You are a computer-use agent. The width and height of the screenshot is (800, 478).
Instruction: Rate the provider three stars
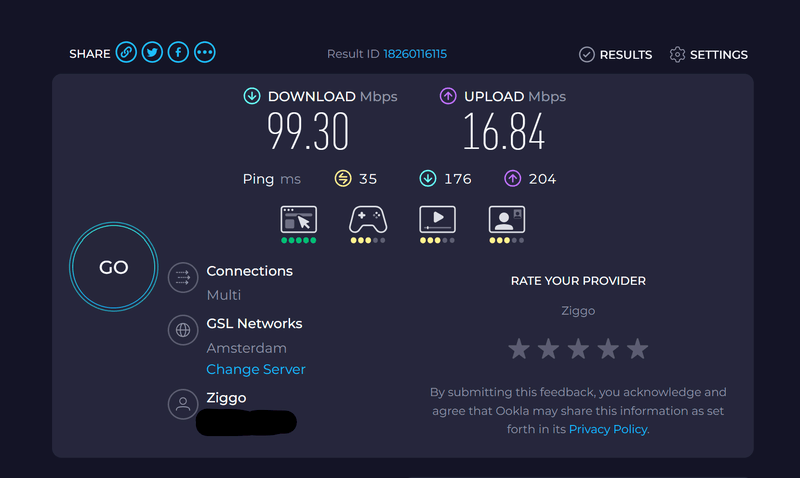point(578,349)
